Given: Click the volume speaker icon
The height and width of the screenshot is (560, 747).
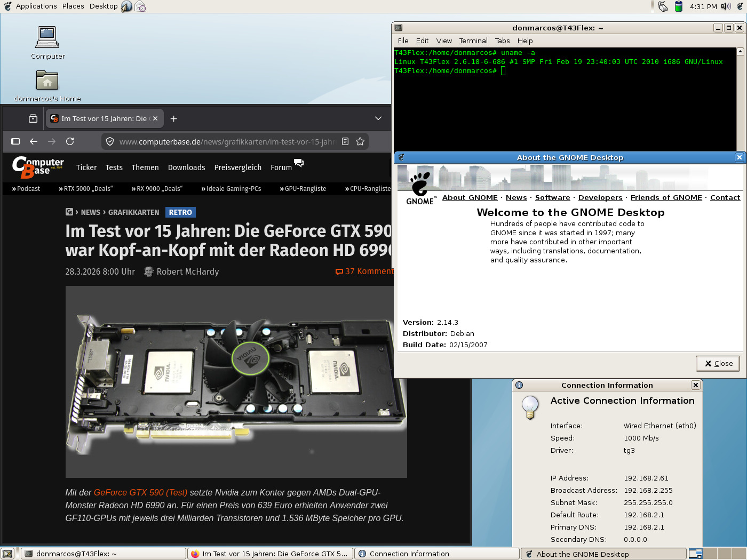Looking at the screenshot, I should pos(726,6).
